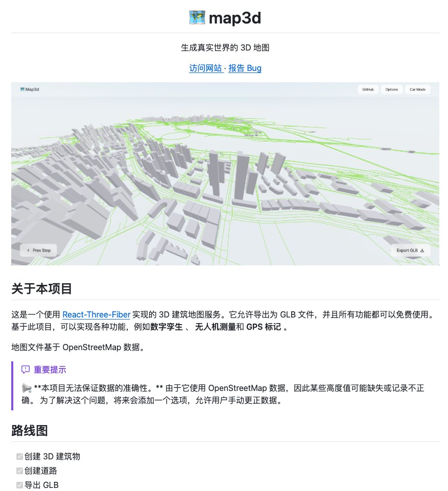Click the map3d heading title
This screenshot has height=491, width=448.
coord(234,18)
